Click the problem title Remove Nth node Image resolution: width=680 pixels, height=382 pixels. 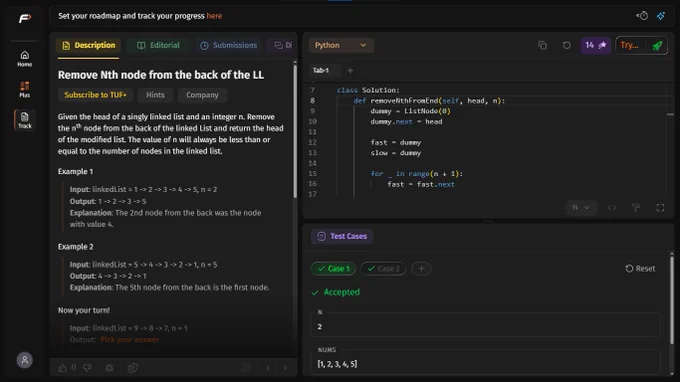[x=160, y=75]
